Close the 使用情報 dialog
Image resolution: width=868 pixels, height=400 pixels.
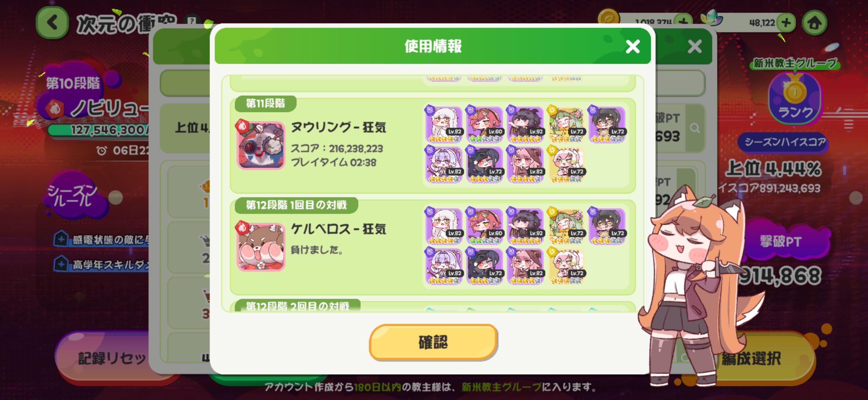[x=632, y=47]
